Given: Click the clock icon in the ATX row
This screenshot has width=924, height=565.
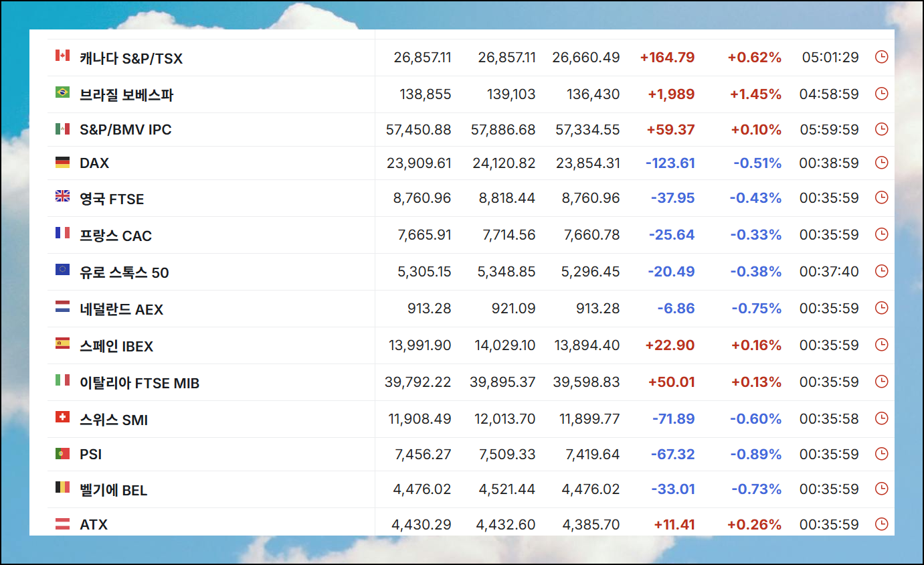Looking at the screenshot, I should (x=881, y=524).
